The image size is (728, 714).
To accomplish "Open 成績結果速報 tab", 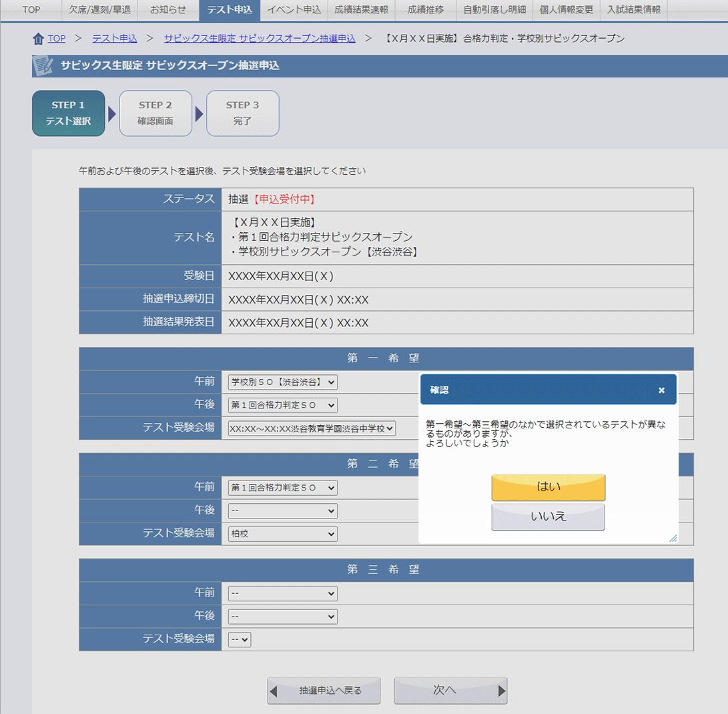I will (x=361, y=10).
